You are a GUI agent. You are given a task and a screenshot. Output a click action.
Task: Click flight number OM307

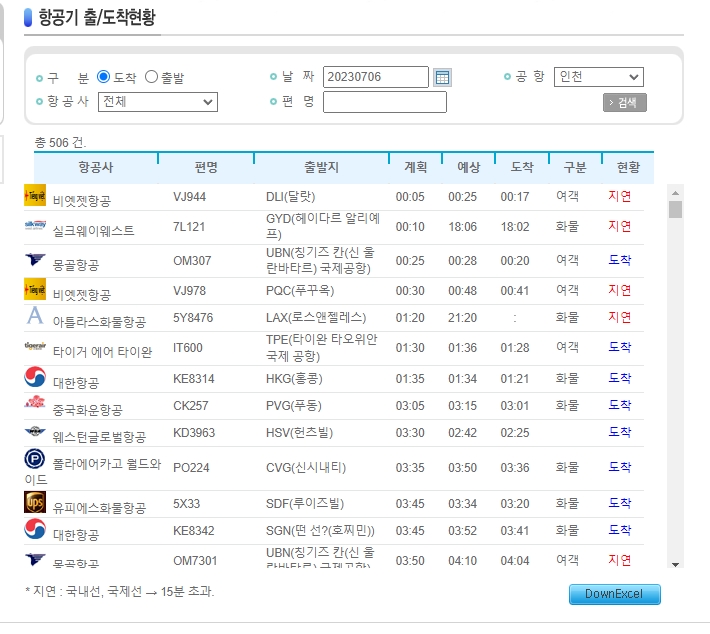192,261
